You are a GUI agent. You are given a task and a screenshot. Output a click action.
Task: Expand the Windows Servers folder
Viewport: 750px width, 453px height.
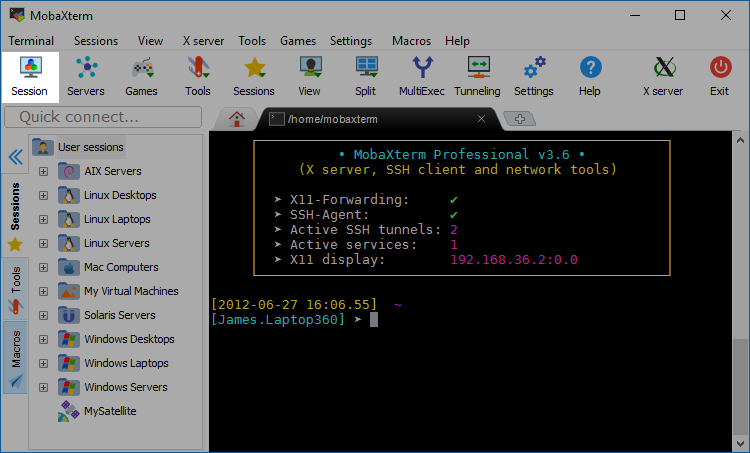point(43,387)
